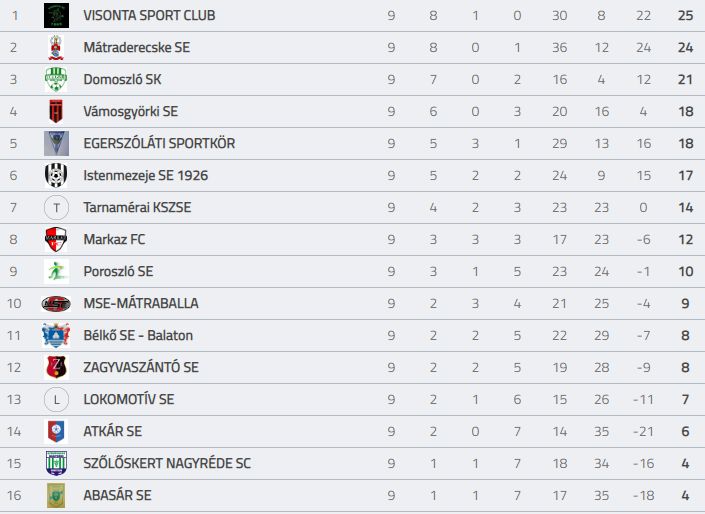Select the Vámosgyörki SE red badge
705x514 pixels.
coord(56,111)
